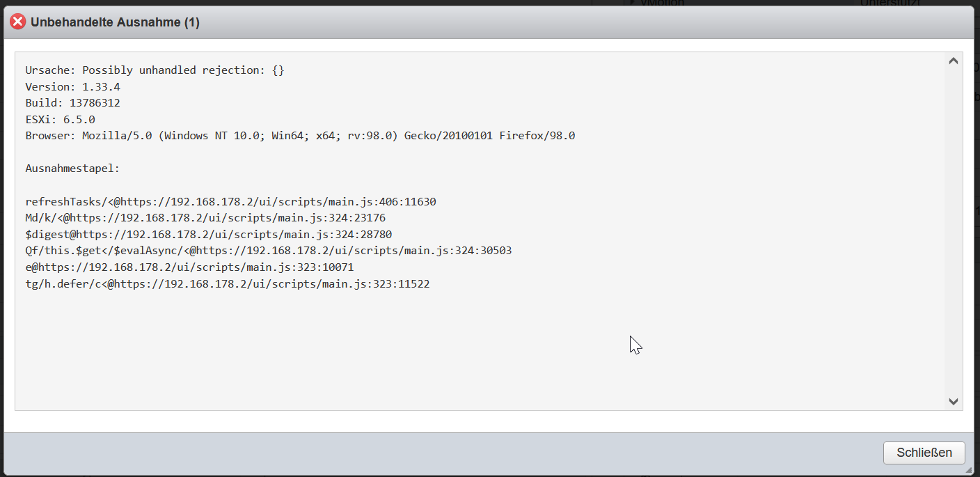Viewport: 980px width, 477px height.
Task: Click the e@https main.js:323:10071 entry
Action: click(x=189, y=267)
